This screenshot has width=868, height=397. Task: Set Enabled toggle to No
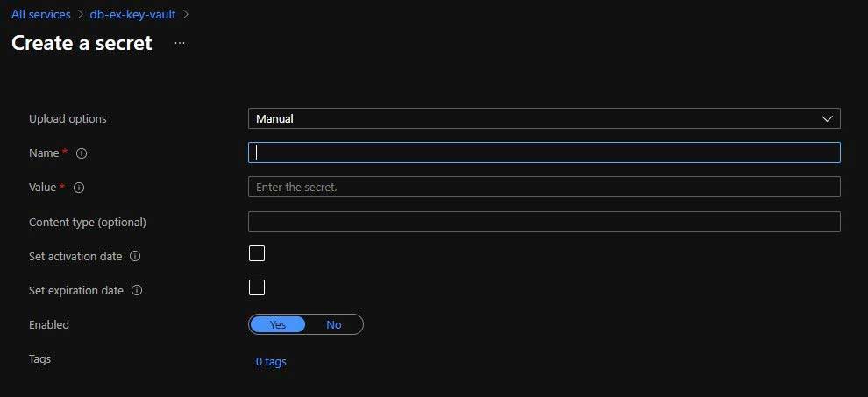[x=334, y=324]
